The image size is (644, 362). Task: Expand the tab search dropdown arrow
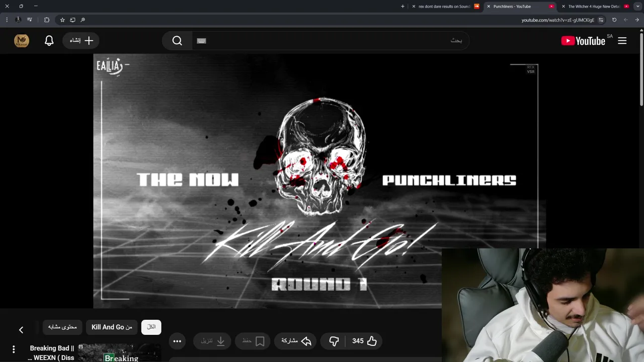(x=637, y=7)
